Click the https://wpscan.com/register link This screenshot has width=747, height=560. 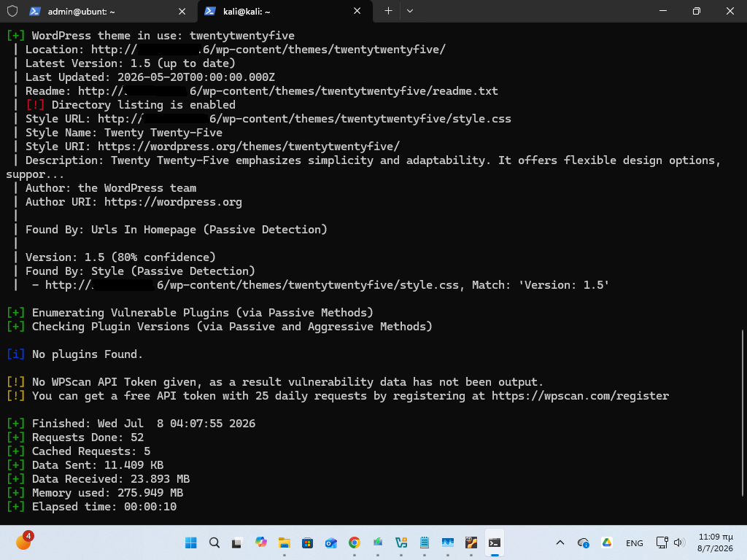[580, 396]
